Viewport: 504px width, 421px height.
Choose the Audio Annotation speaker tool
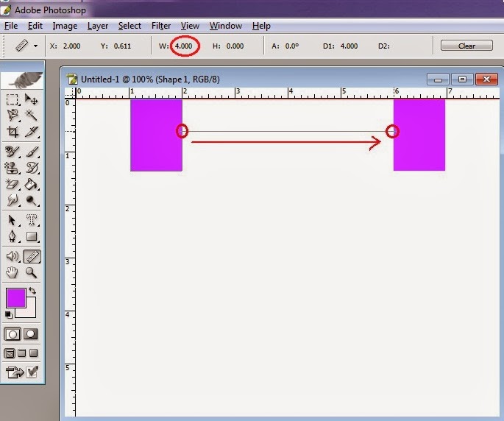[13, 256]
